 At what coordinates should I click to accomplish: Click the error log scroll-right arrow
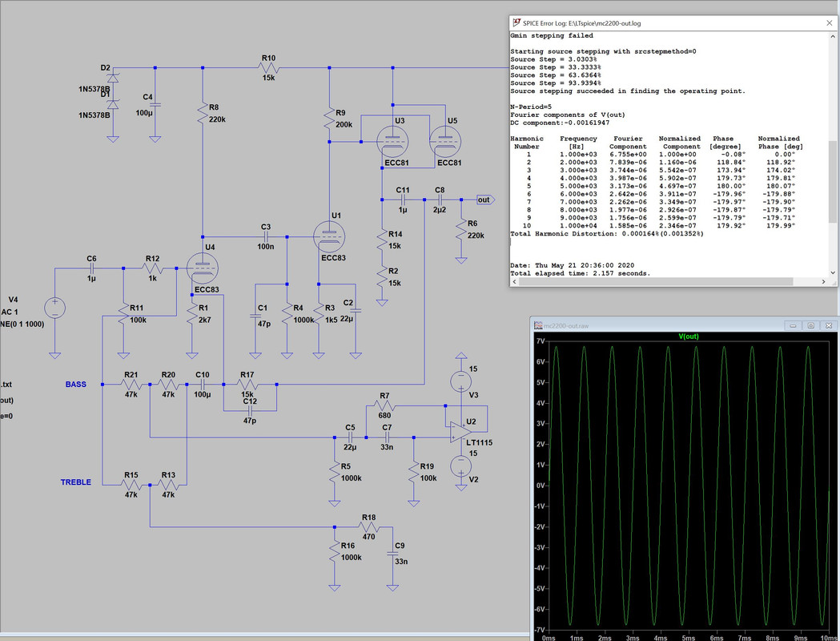pos(823,282)
